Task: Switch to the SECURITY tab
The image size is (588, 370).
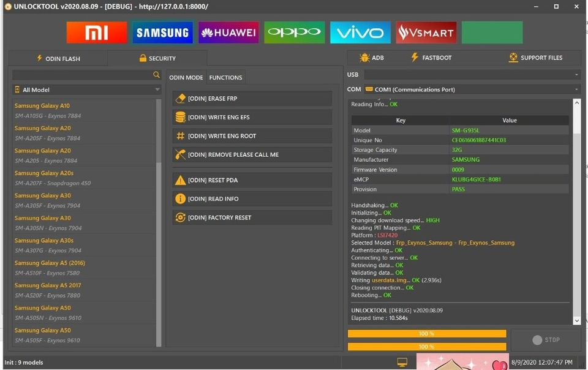Action: click(x=157, y=58)
